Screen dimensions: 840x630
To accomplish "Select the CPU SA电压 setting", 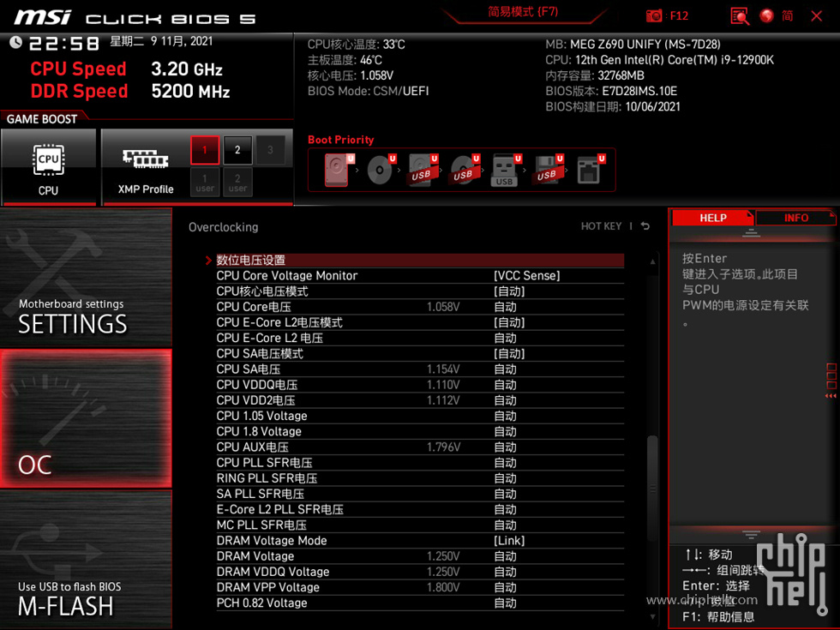I will [420, 369].
